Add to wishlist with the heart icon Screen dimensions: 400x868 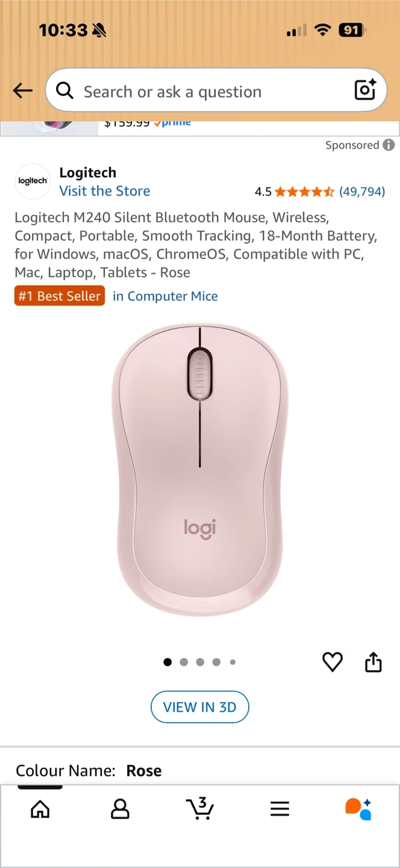click(333, 662)
